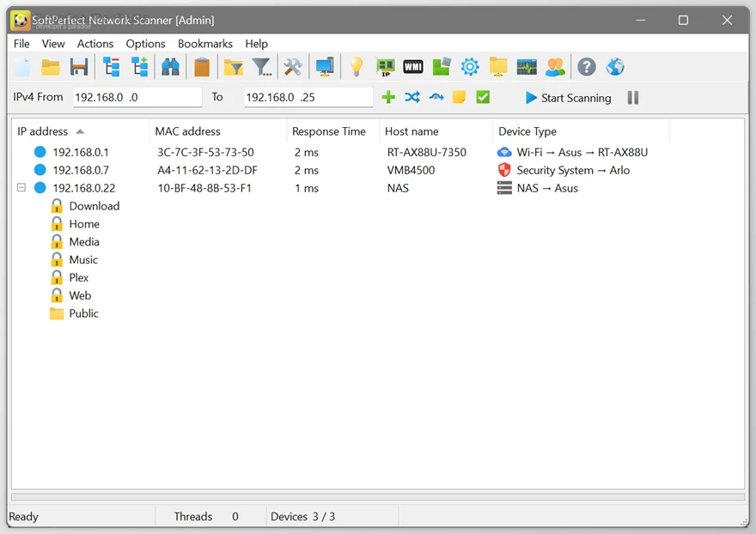Click the folder filter icon
The width and height of the screenshot is (756, 534).
234,67
